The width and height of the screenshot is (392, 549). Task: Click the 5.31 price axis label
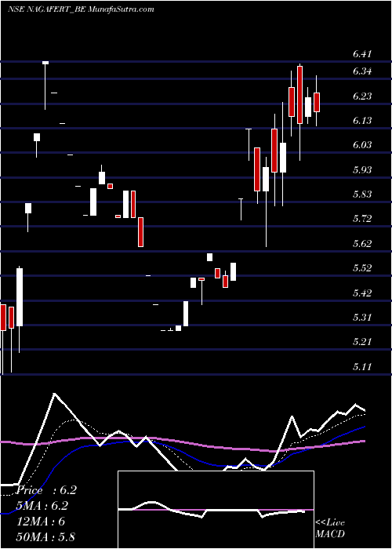click(362, 318)
